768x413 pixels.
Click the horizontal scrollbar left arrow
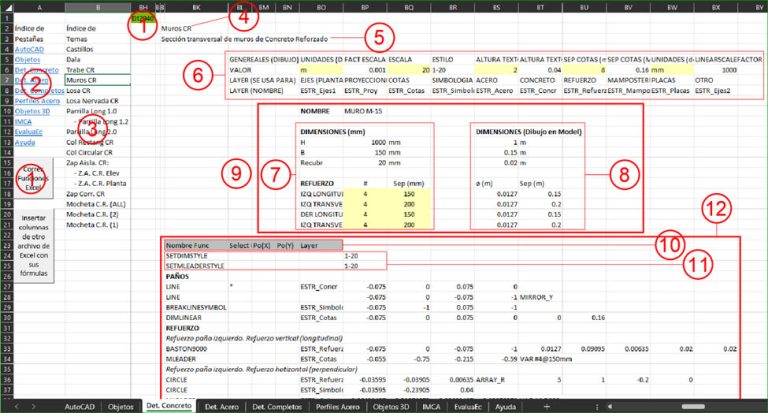coord(610,407)
